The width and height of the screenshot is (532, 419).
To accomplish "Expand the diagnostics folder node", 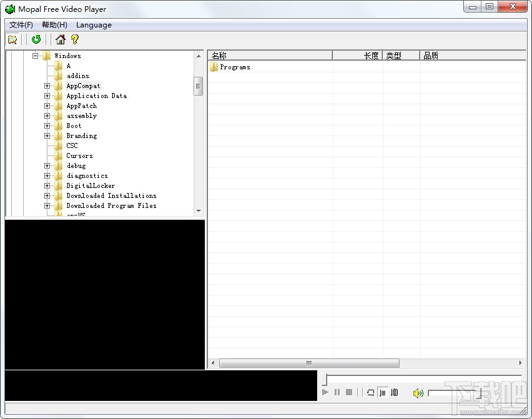I will (47, 175).
